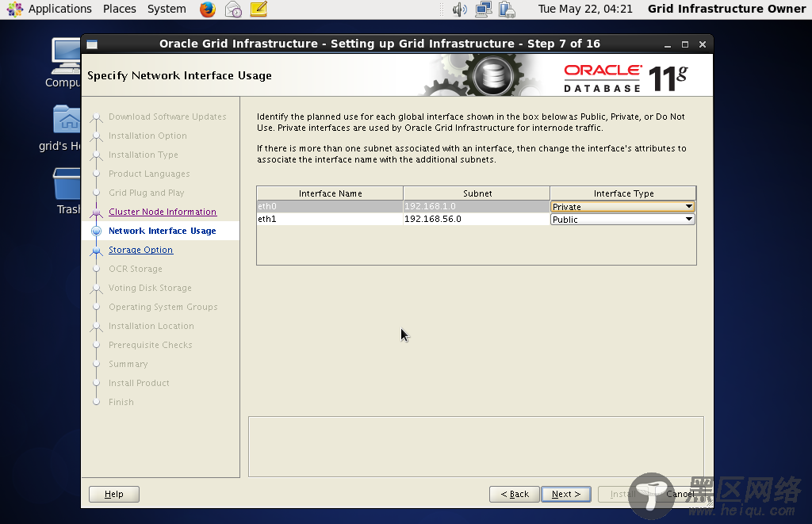Click subnet cell 192.168.1.0
Screen dimensions: 812x524
click(477, 206)
